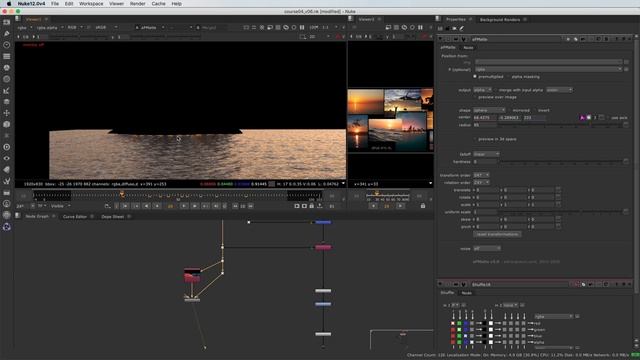Open the Edit menu
Image resolution: width=640 pixels, height=360 pixels.
pos(69,4)
